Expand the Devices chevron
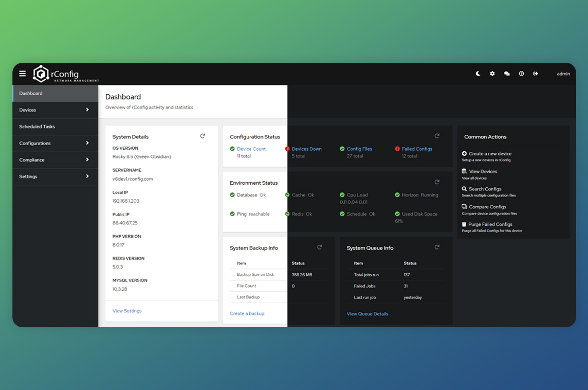The image size is (588, 390). (87, 110)
